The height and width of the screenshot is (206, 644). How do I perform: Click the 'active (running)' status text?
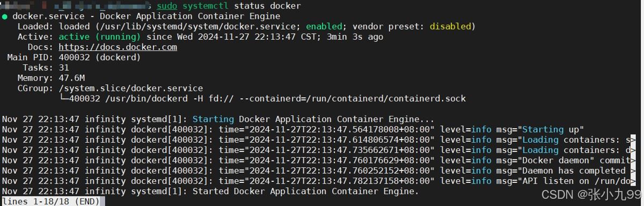pos(99,37)
